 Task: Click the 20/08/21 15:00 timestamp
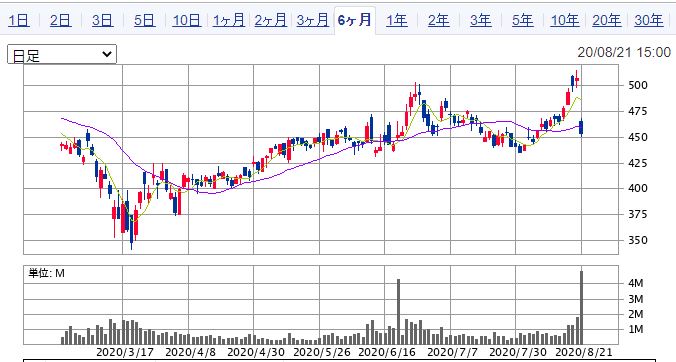[624, 53]
